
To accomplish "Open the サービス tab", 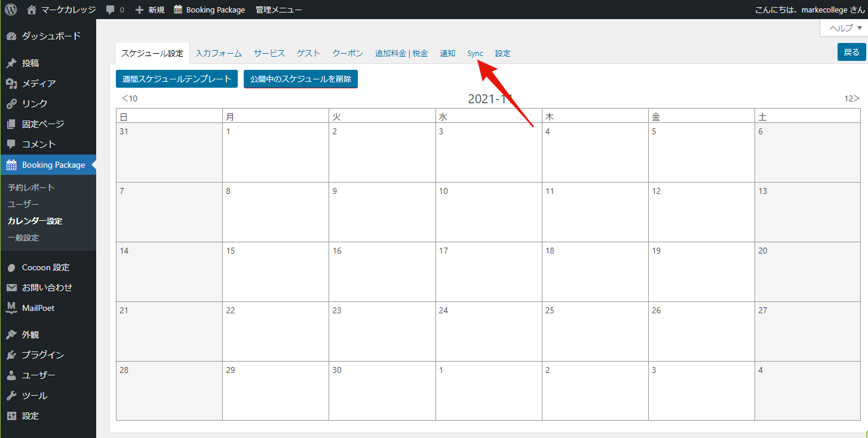I will [269, 53].
